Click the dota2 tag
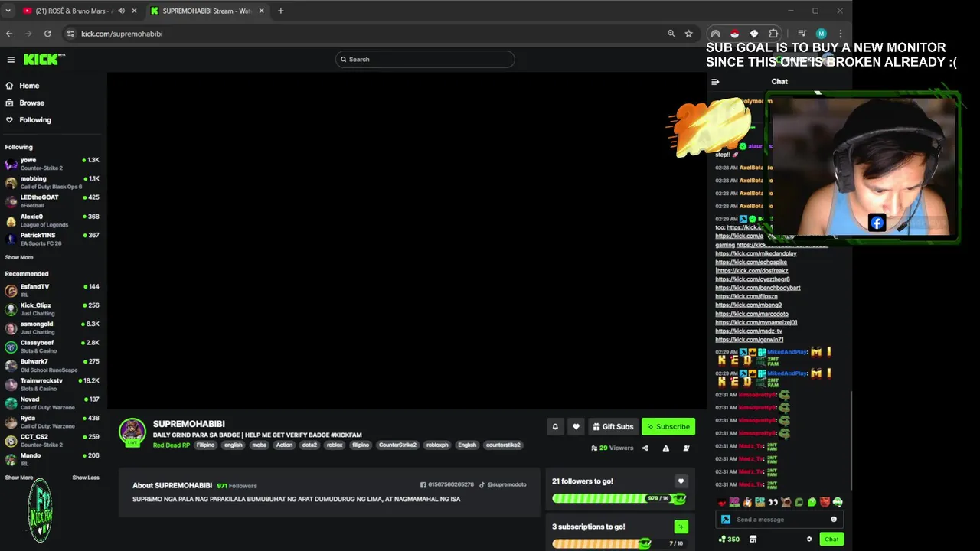Image resolution: width=980 pixels, height=551 pixels. pyautogui.click(x=309, y=445)
